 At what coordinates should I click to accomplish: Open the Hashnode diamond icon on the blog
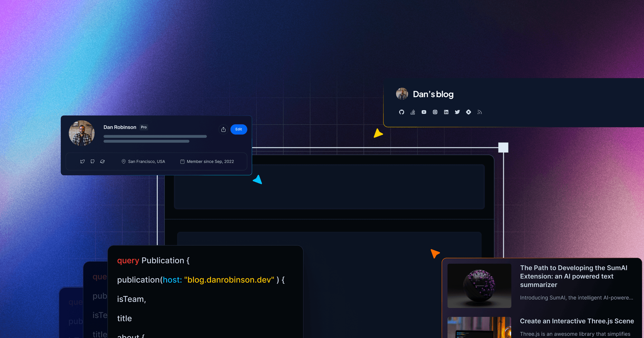pyautogui.click(x=469, y=112)
